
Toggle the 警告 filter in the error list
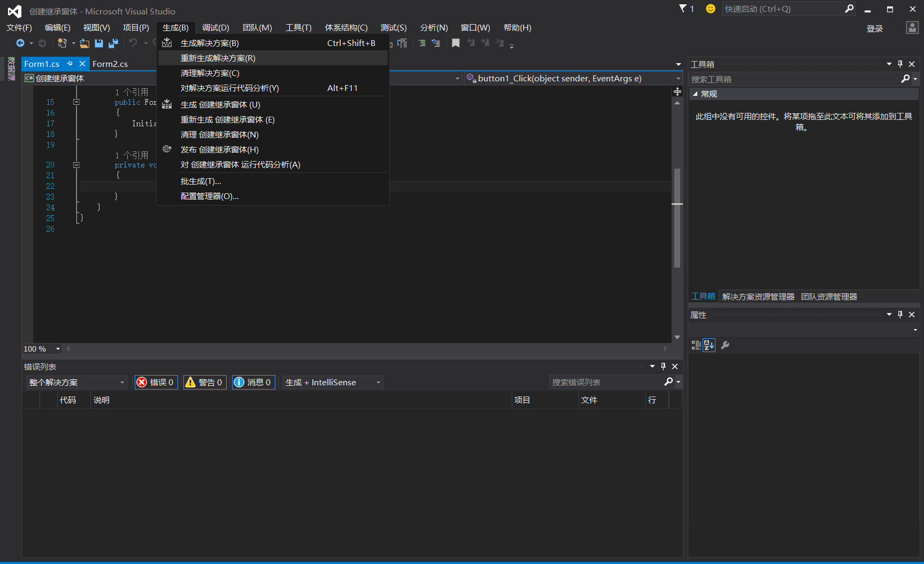point(204,382)
